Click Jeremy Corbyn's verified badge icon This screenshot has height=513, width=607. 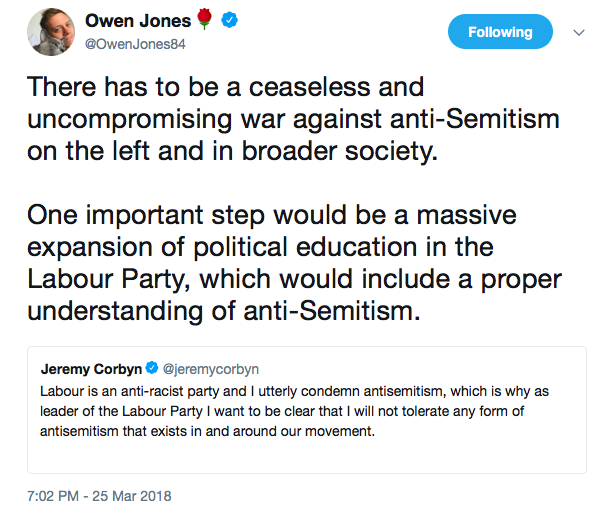[x=152, y=369]
